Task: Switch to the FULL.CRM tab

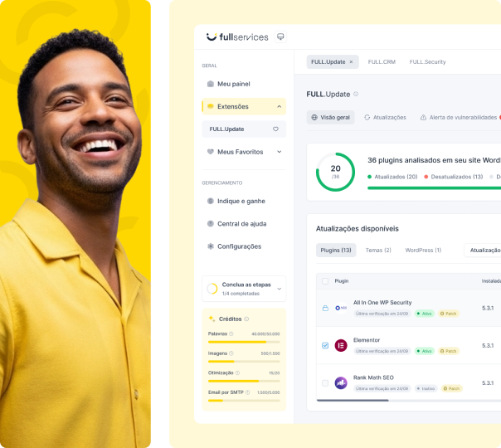Action: tap(382, 62)
